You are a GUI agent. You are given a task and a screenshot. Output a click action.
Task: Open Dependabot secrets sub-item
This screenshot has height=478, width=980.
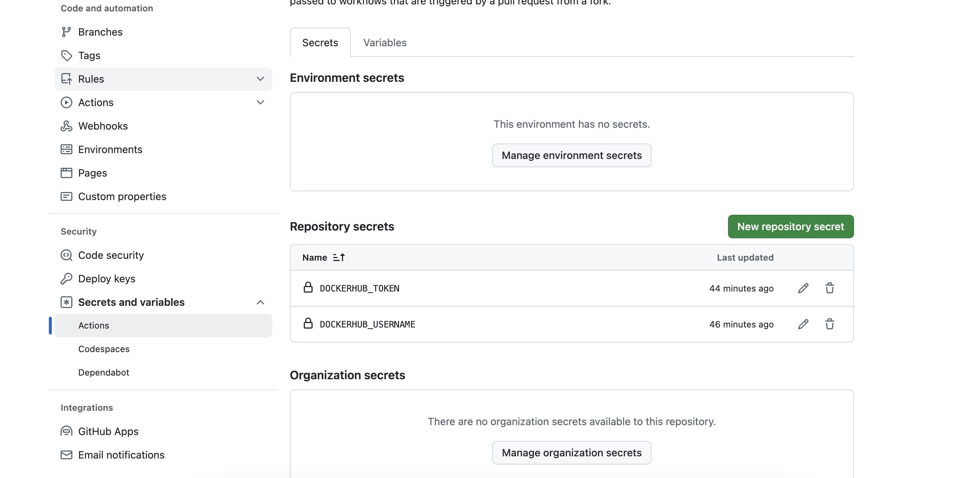(x=104, y=372)
